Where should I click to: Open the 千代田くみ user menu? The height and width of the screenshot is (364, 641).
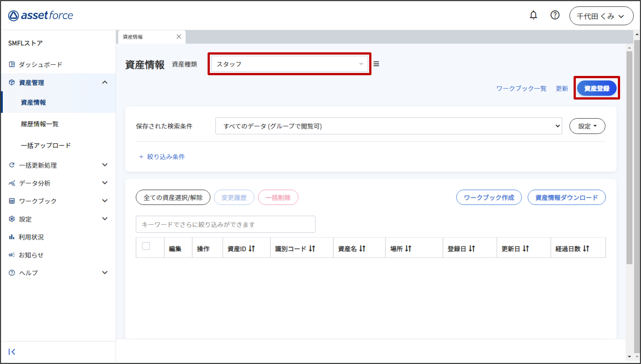pos(601,16)
